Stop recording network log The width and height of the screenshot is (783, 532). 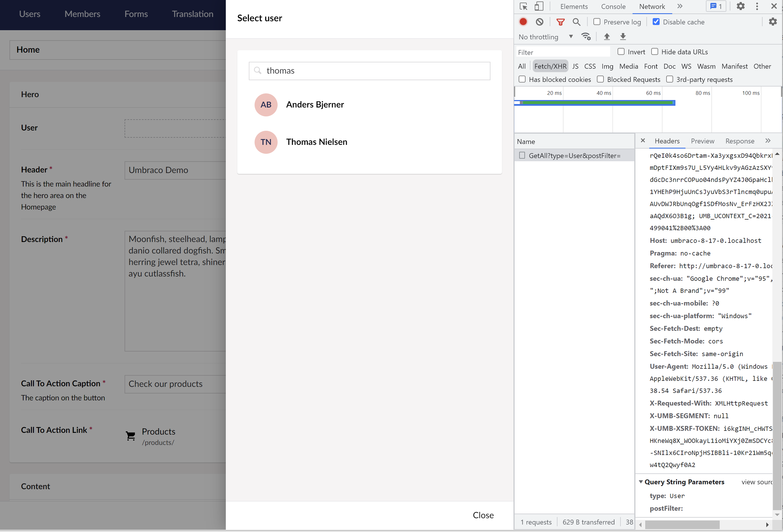click(x=523, y=22)
